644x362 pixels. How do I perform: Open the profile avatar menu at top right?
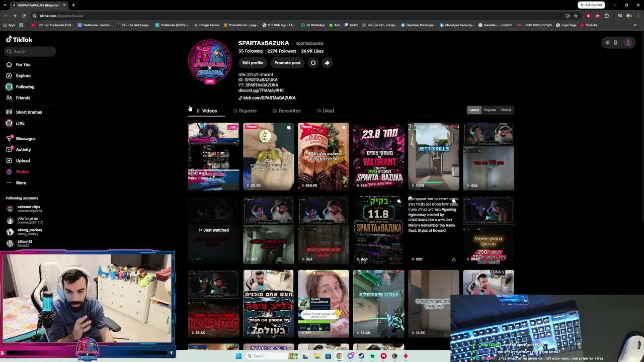[627, 43]
